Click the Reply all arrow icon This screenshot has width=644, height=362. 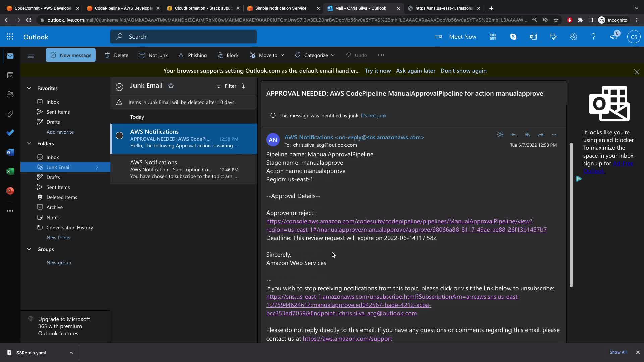point(527,135)
